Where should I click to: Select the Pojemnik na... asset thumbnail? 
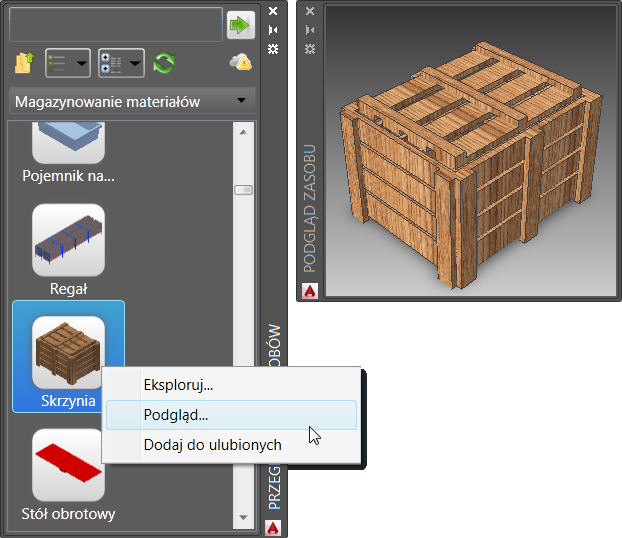point(68,143)
